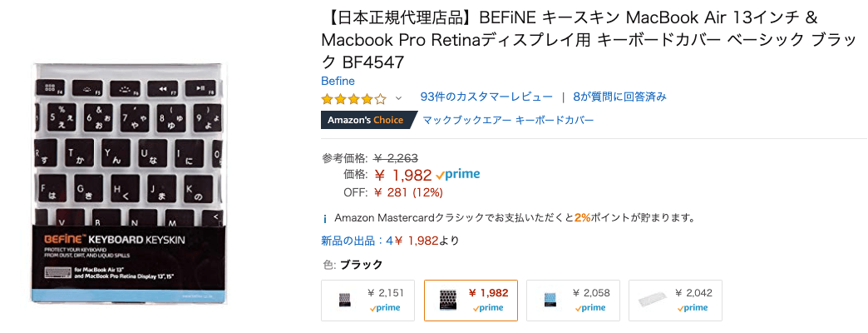Select the ¥2,042 clear color variant swatch
868x333 pixels.
[675, 301]
